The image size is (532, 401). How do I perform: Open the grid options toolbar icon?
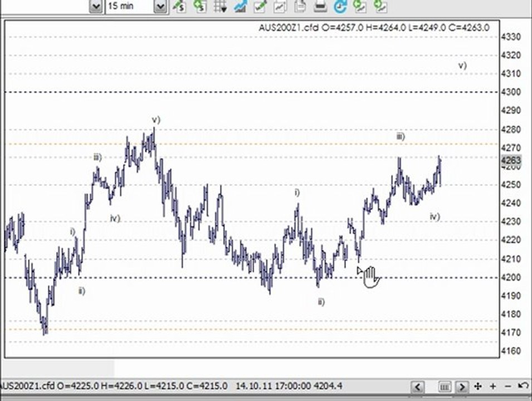point(220,6)
